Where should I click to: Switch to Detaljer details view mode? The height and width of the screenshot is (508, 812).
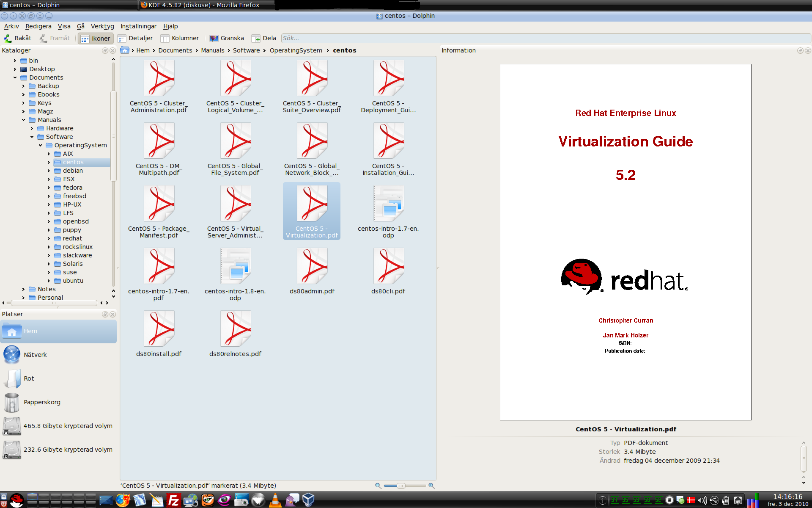click(x=135, y=38)
